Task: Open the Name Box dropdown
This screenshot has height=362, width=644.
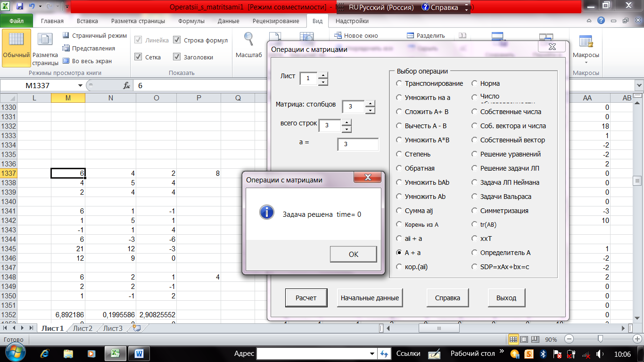Action: coord(80,86)
